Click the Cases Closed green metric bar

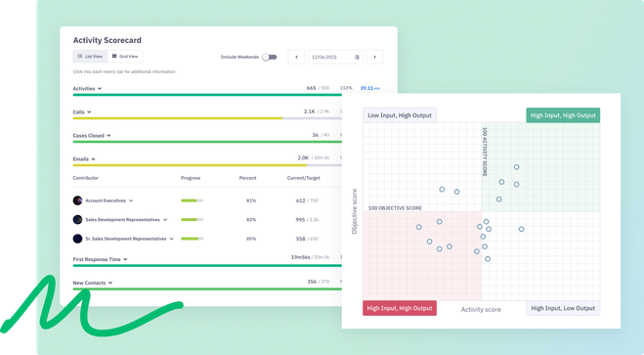[207, 142]
